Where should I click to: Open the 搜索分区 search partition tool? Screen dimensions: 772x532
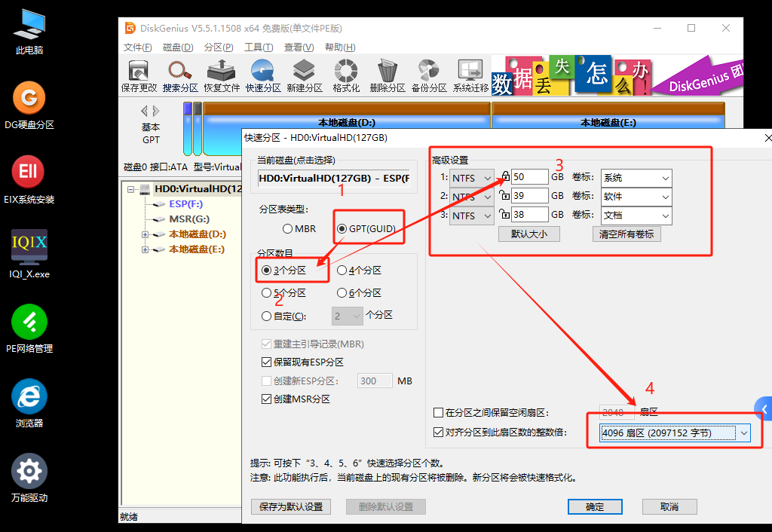coord(180,76)
